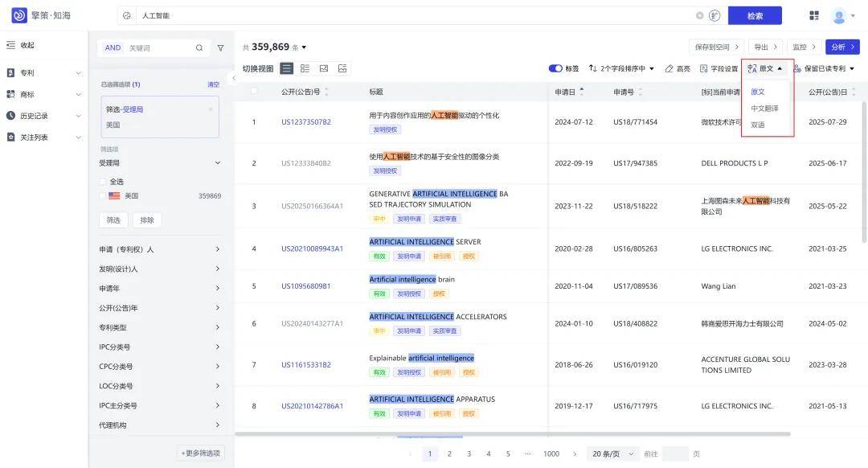Click the blue 检索 search button
The width and height of the screenshot is (868, 468).
point(753,14)
